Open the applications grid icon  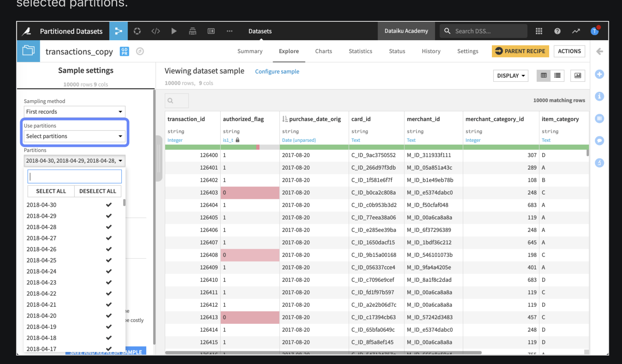coord(539,31)
